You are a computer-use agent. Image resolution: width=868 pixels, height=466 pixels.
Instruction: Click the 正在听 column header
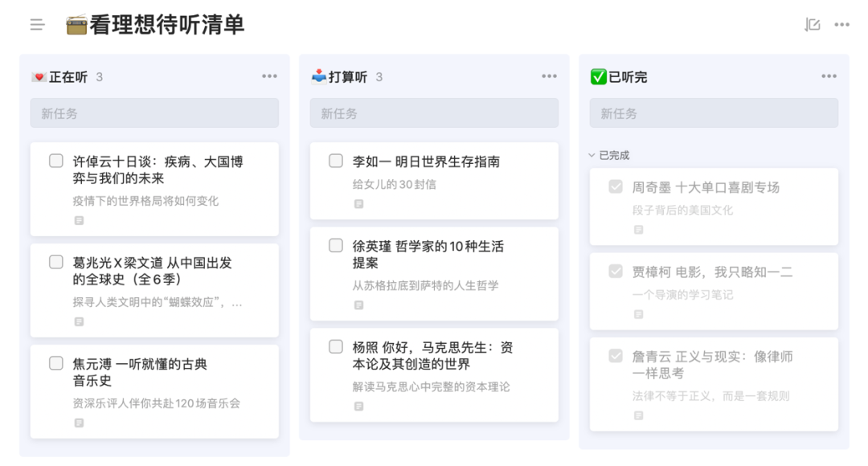68,77
